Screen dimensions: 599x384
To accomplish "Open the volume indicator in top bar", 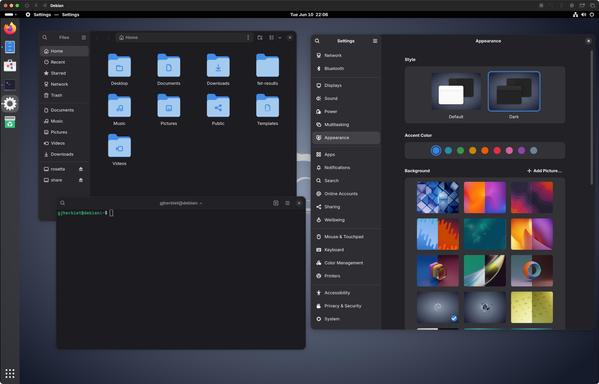I will [x=583, y=15].
